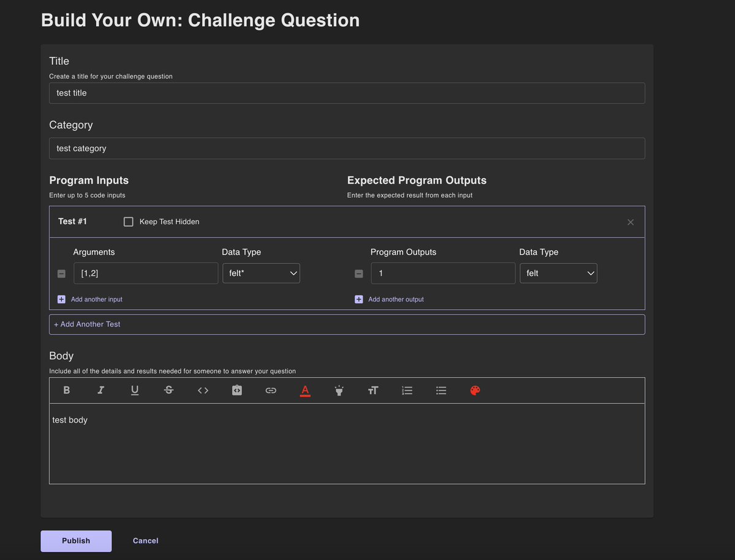Click the Expected Program Outputs heading
Viewport: 735px width, 560px height.
(x=417, y=180)
